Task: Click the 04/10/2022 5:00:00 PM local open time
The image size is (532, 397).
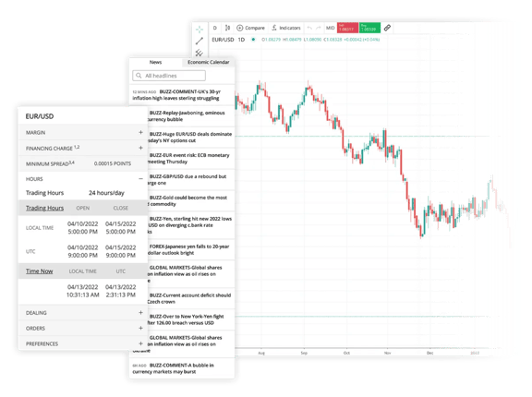Action: 83,227
